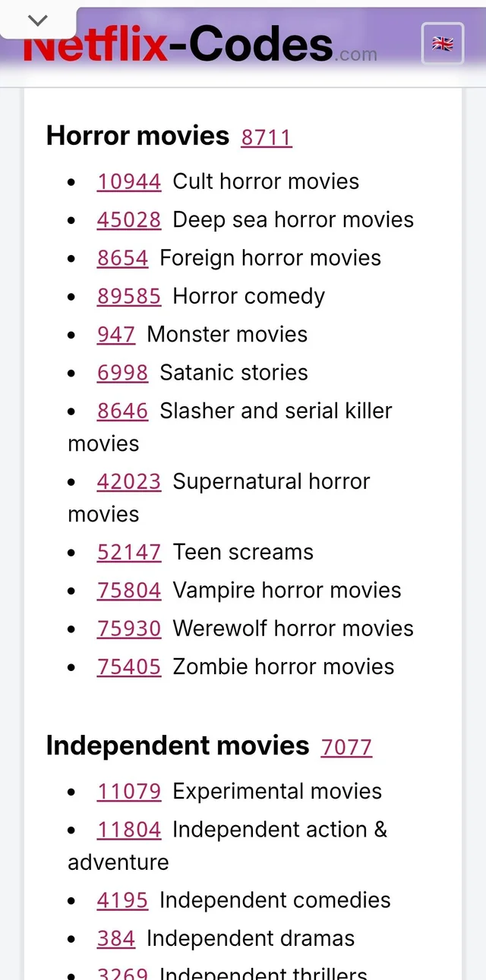Screen dimensions: 486x980
Task: Open code 42023 for Supernatural horror movies
Action: [128, 481]
